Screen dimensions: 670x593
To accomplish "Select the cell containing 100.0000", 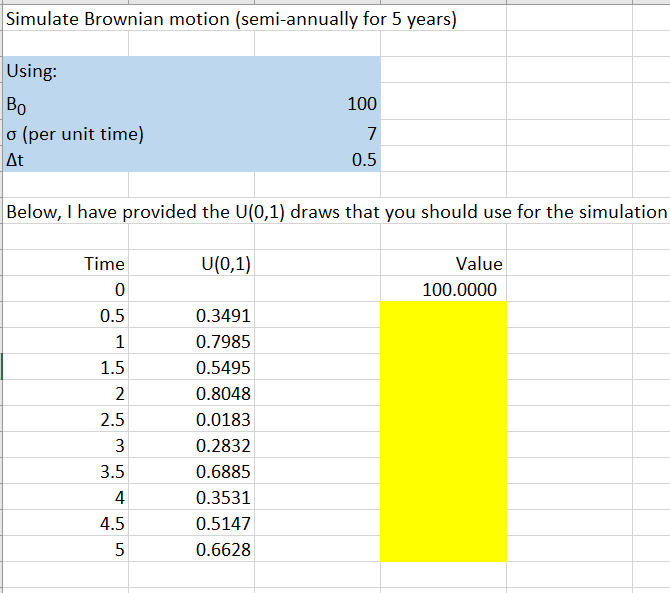I will pos(443,289).
